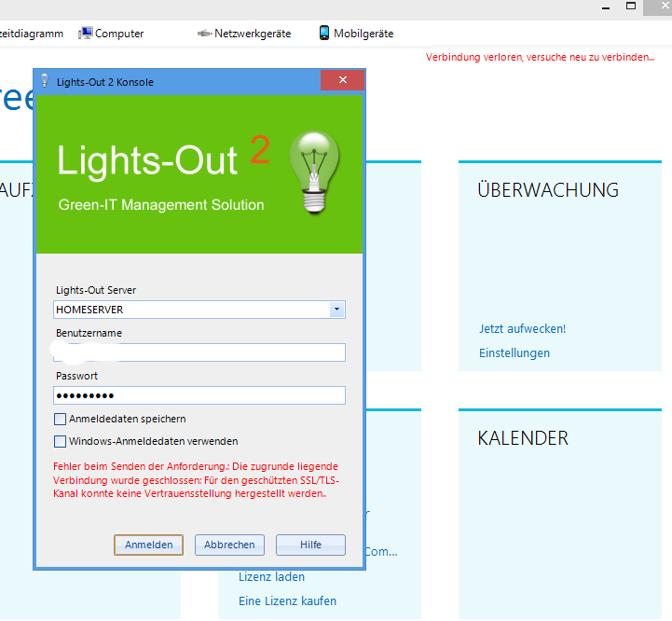Select the zeitdiagramm tab
Viewport: 672px width, 621px height.
pos(32,34)
